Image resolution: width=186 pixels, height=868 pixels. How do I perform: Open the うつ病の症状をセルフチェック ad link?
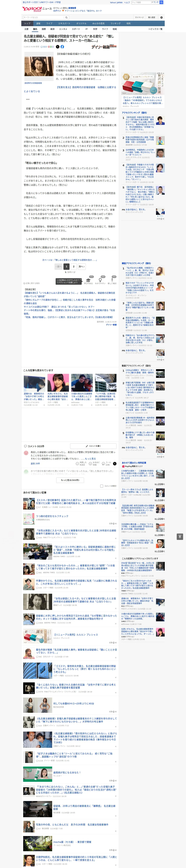(x=52, y=516)
